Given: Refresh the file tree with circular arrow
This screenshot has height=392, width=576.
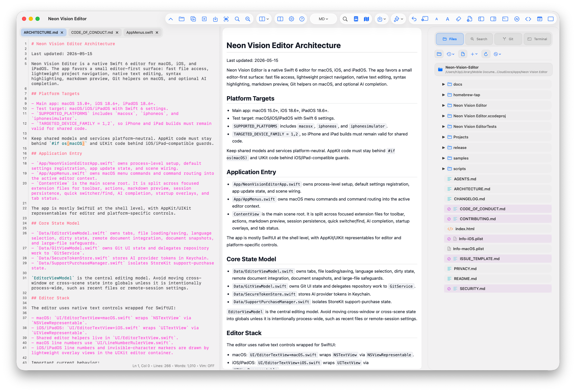Looking at the screenshot, I should pos(486,54).
